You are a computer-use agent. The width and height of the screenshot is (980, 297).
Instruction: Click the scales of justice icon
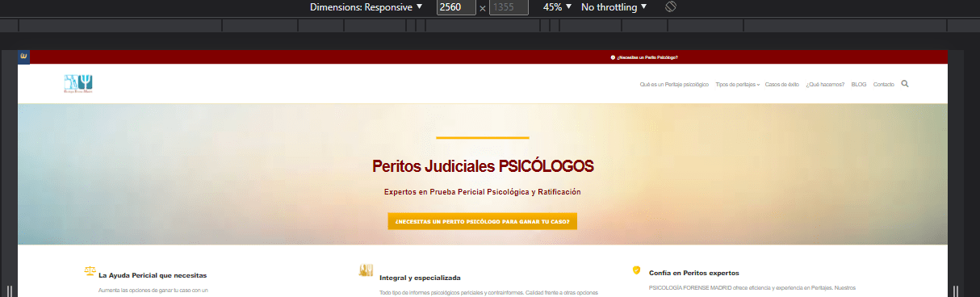coord(90,272)
